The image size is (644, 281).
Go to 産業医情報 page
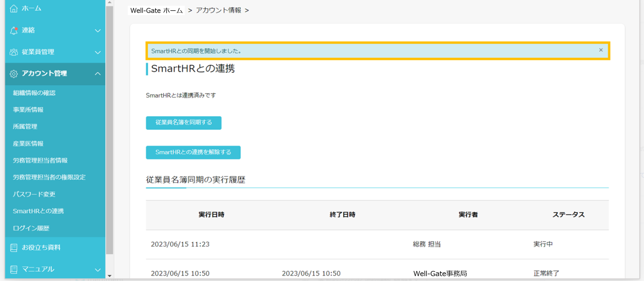pyautogui.click(x=28, y=143)
